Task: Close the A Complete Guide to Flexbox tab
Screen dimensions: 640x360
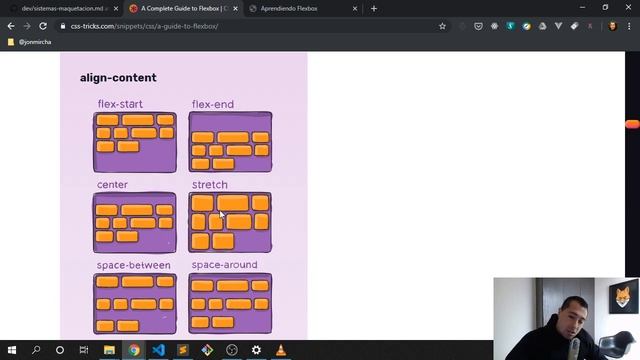Action: (236, 9)
